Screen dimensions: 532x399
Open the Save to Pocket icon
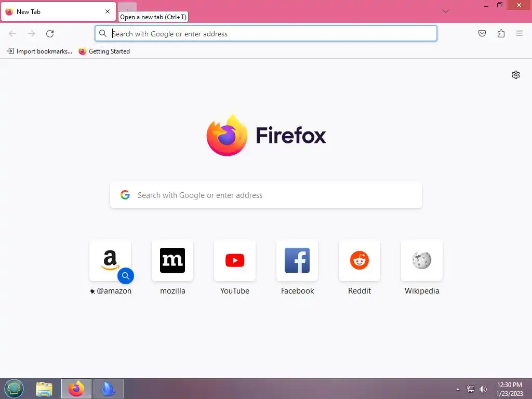click(x=482, y=33)
